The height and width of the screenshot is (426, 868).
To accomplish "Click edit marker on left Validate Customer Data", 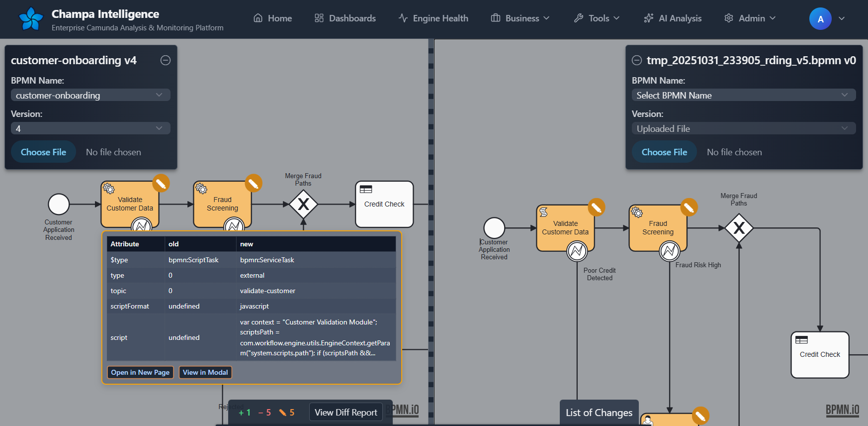I will point(161,183).
